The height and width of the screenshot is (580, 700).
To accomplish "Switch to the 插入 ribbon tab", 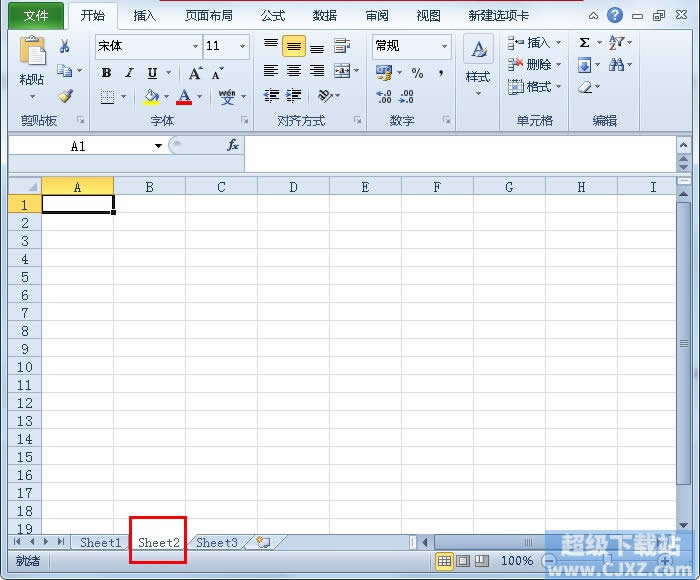I will pos(145,16).
